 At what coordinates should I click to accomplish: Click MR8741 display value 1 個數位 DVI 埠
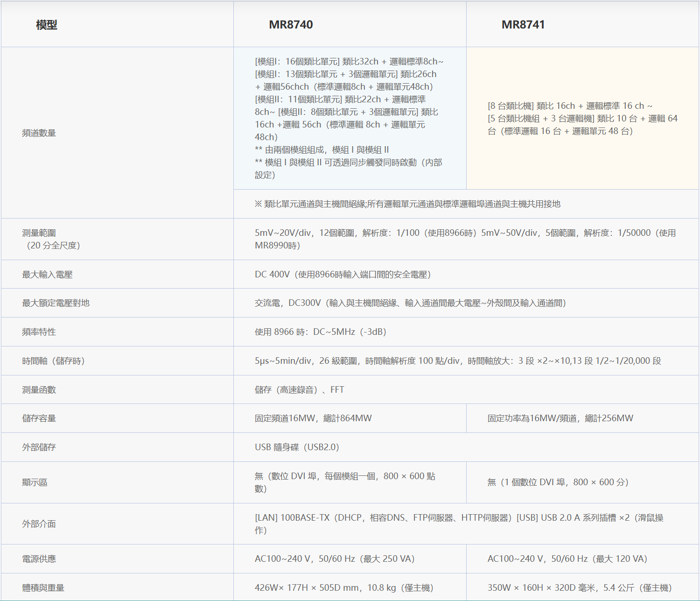558,482
